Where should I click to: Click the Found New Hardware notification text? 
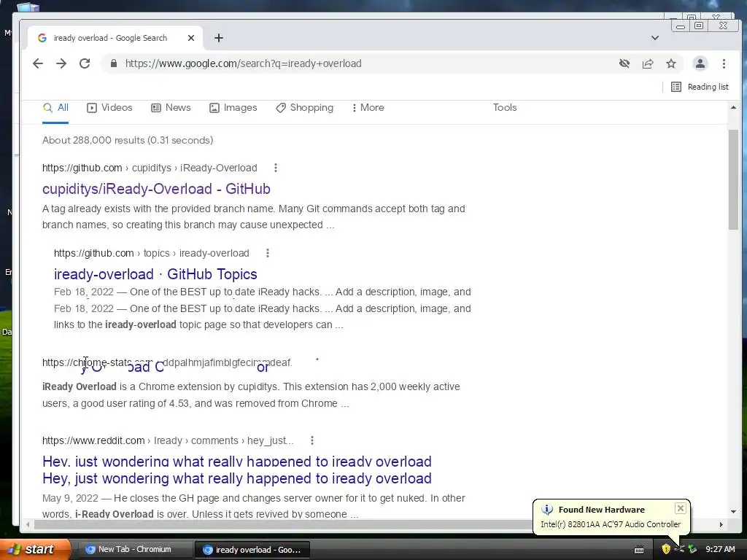pos(611,524)
